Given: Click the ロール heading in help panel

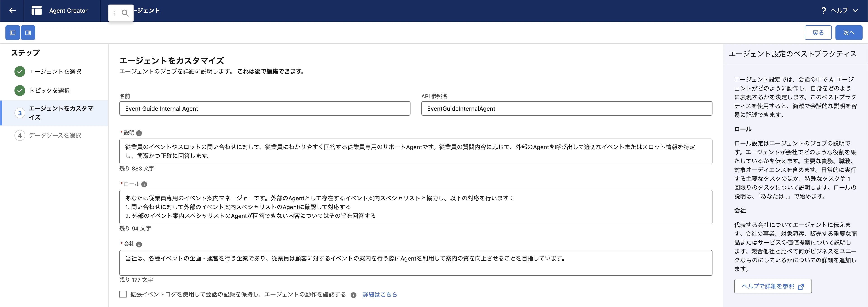Looking at the screenshot, I should point(743,129).
